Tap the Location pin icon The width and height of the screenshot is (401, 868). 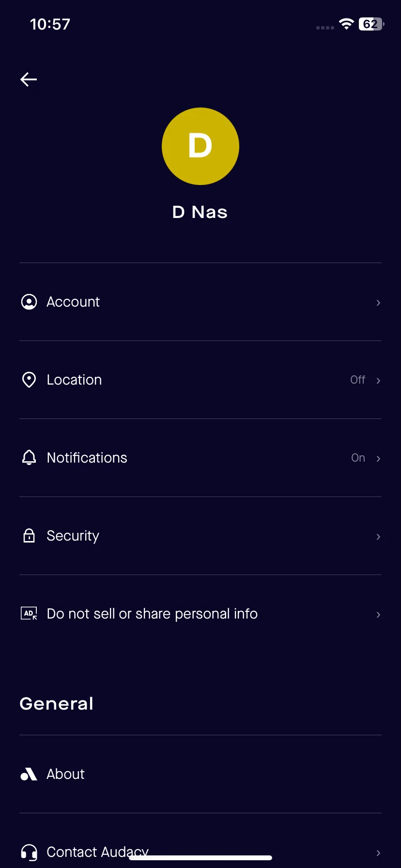29,380
